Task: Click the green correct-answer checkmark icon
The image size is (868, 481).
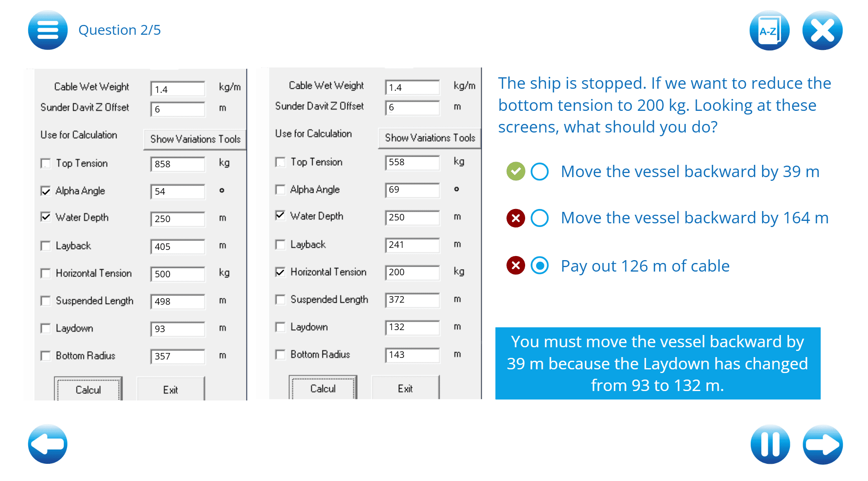Action: (x=516, y=171)
